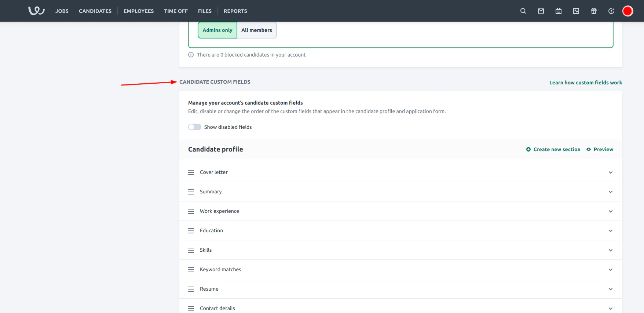644x313 pixels.
Task: Open the clock activity icon in the header
Action: tap(611, 11)
